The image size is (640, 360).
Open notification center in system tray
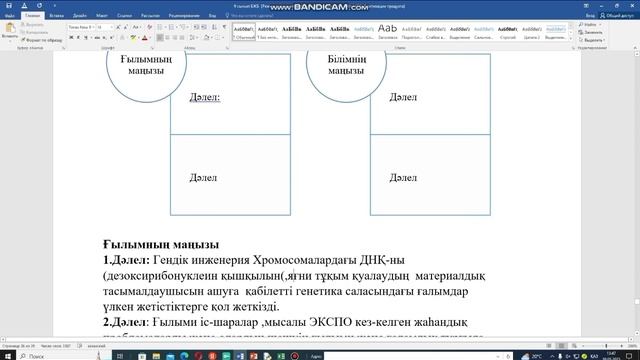coord(629,356)
